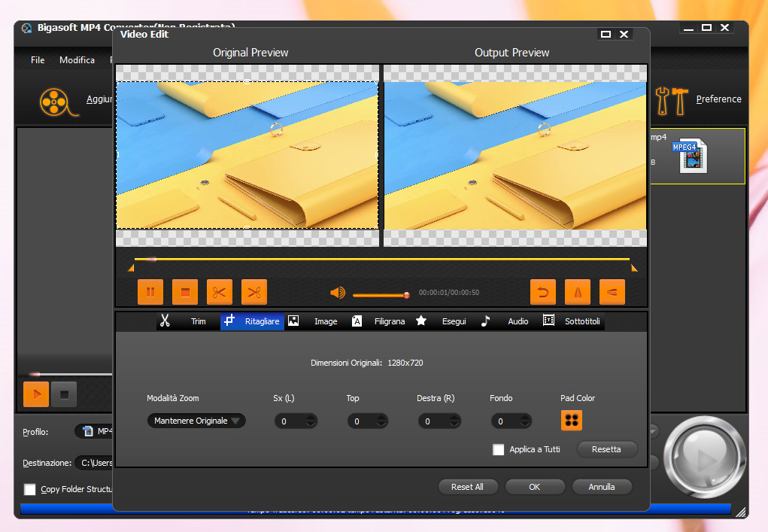Screen dimensions: 768x532
Task: Pause the video preview playback
Action: point(150,292)
